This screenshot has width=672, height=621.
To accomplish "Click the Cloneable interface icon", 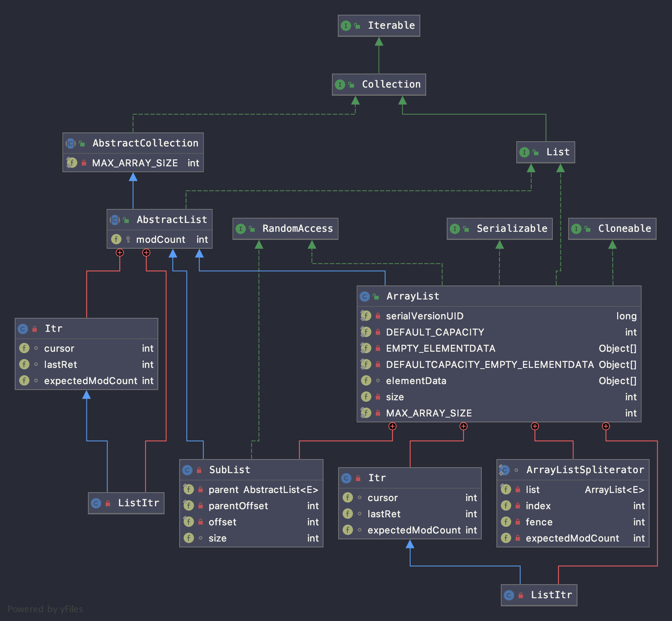I will pos(576,229).
